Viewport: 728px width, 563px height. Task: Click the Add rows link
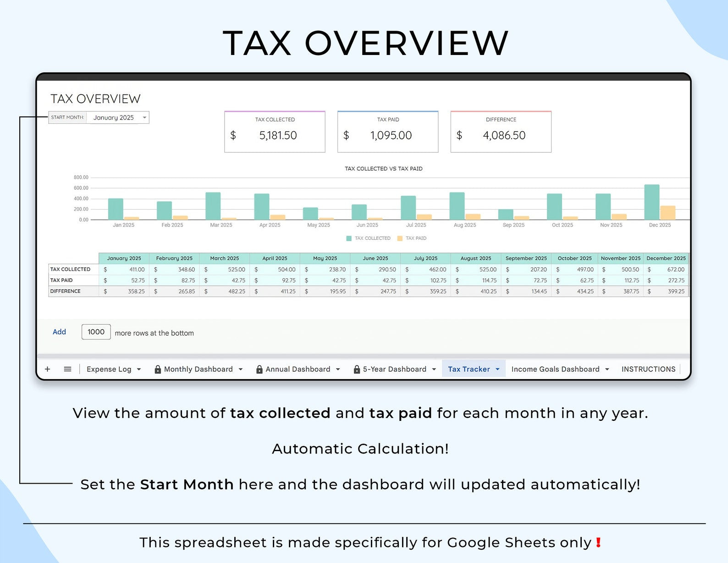[59, 332]
